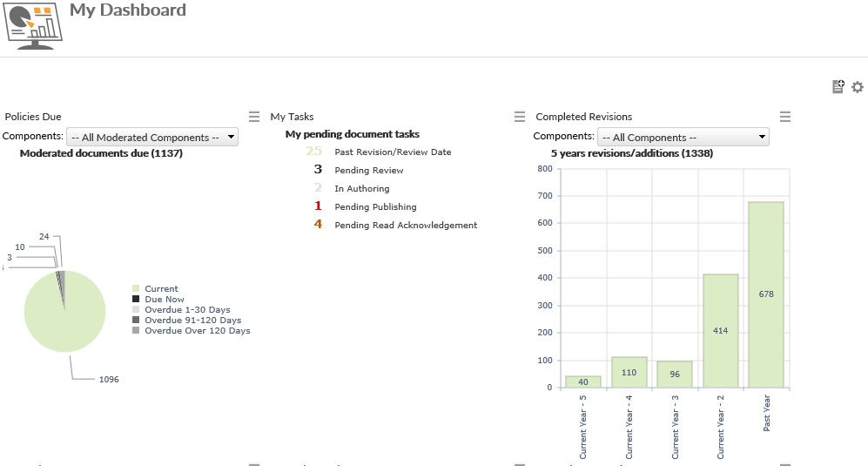Click the Current Year - 2 bar
868x466 pixels.
(x=721, y=331)
